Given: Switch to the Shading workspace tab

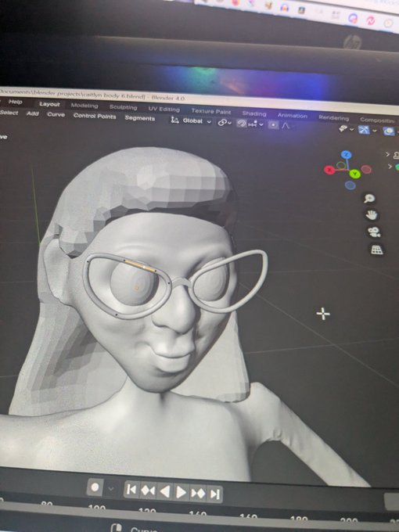Looking at the screenshot, I should click(254, 113).
